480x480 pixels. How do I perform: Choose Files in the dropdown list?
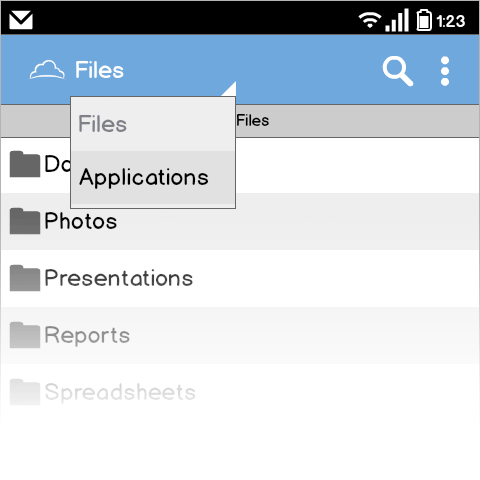[153, 124]
